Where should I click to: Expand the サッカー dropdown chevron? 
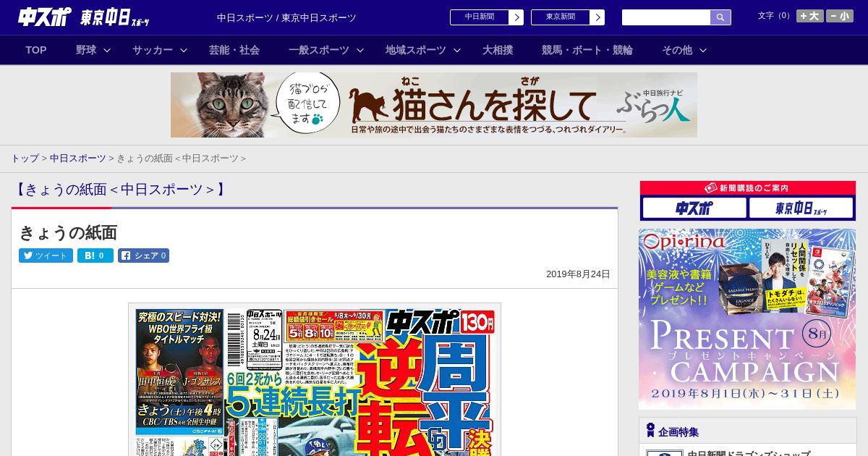coord(184,50)
